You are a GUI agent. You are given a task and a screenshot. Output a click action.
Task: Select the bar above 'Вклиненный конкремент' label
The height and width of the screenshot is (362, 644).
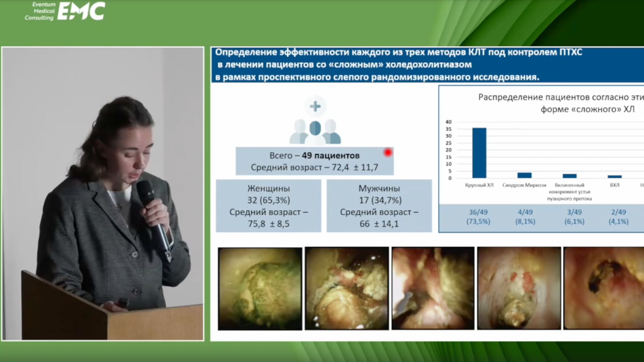click(x=570, y=176)
